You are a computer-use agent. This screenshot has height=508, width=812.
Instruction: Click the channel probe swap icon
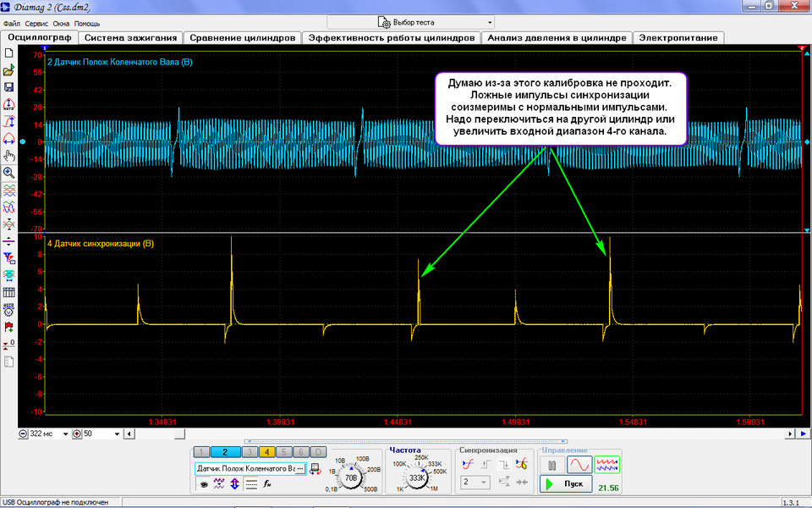315,469
